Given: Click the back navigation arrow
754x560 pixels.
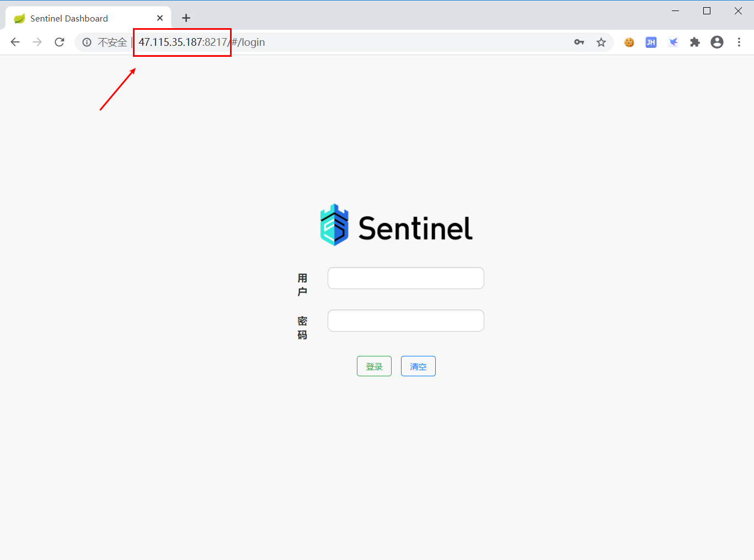Looking at the screenshot, I should click(x=15, y=42).
